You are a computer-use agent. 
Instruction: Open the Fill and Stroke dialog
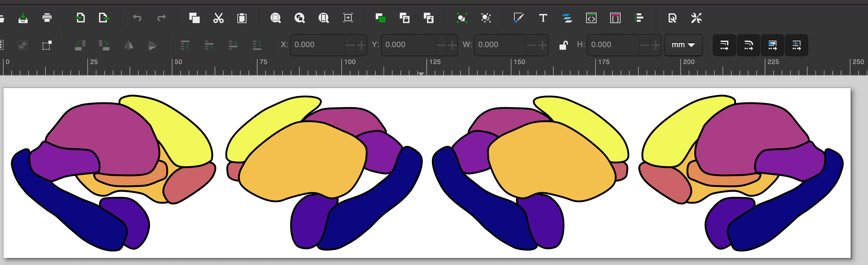tap(519, 18)
